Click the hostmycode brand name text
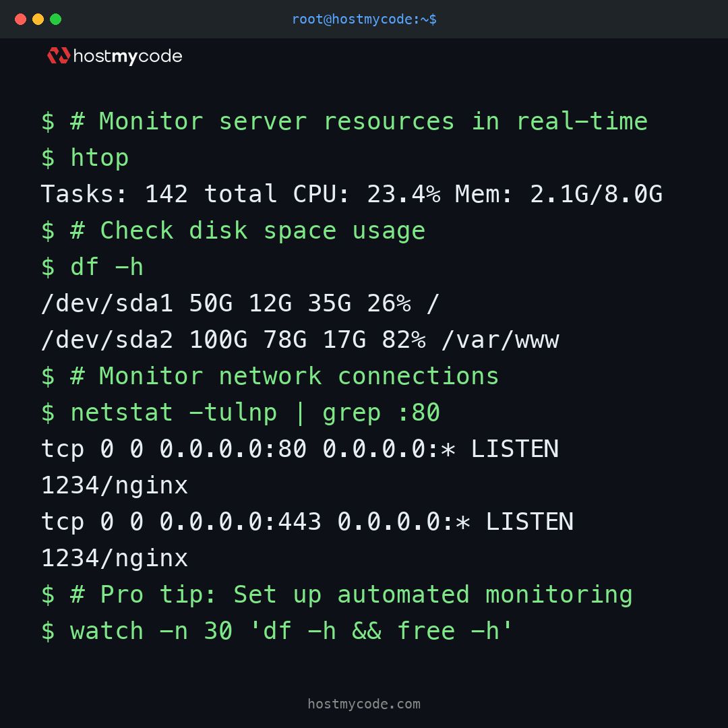This screenshot has width=728, height=728. (x=127, y=57)
